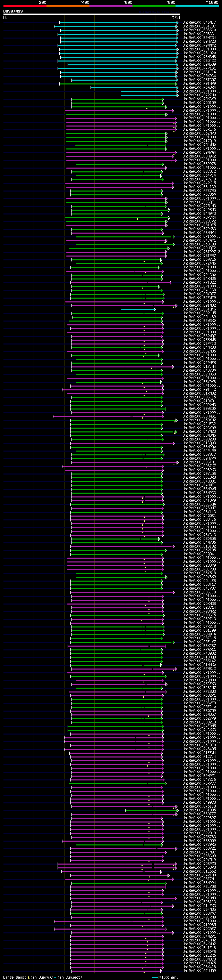
Task: Click the orange ~40% identity legend segment
Action: click(68, 6)
